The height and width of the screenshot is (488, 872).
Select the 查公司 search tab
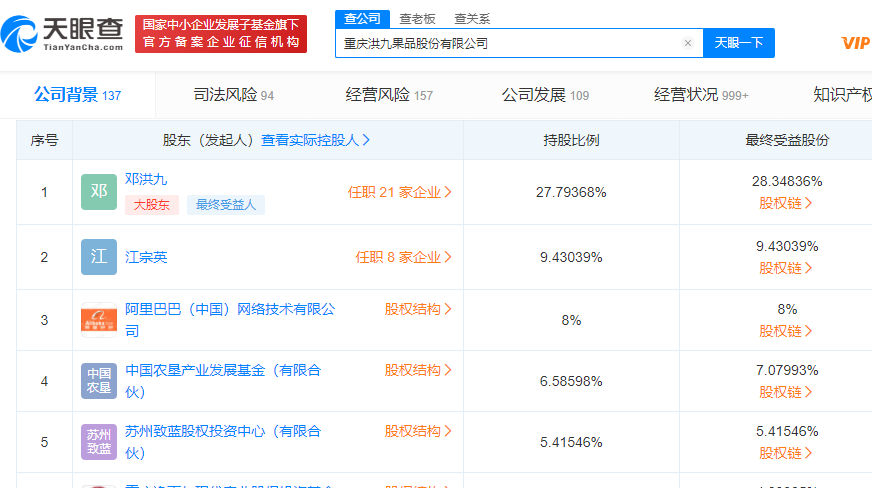pyautogui.click(x=362, y=18)
